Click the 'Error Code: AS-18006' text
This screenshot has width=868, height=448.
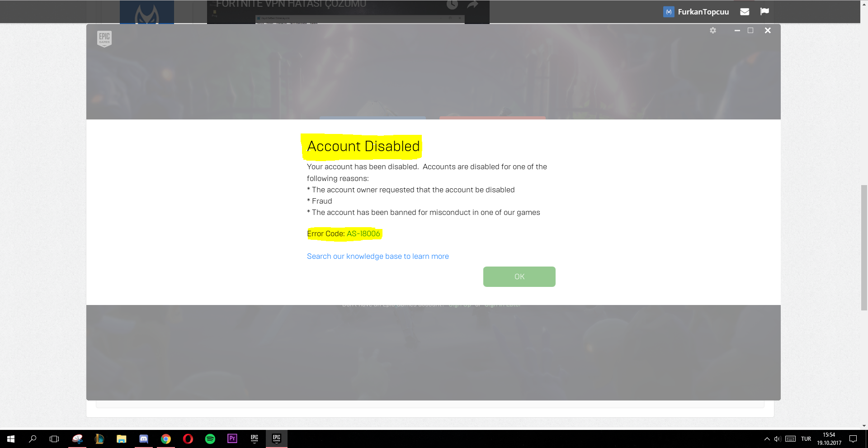[x=344, y=234]
